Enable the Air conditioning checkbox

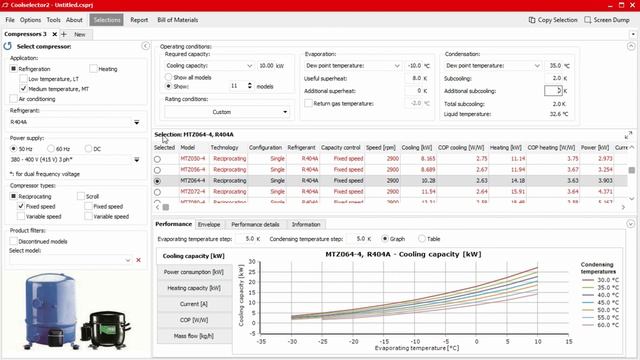click(13, 99)
